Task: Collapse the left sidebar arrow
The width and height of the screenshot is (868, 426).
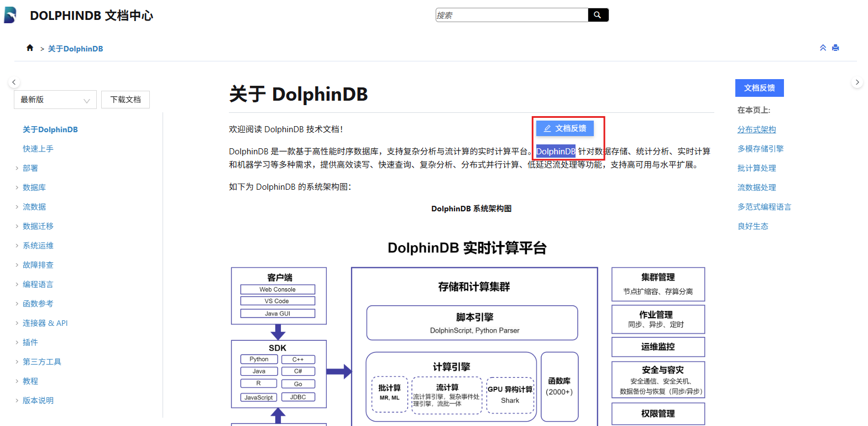Action: [14, 82]
